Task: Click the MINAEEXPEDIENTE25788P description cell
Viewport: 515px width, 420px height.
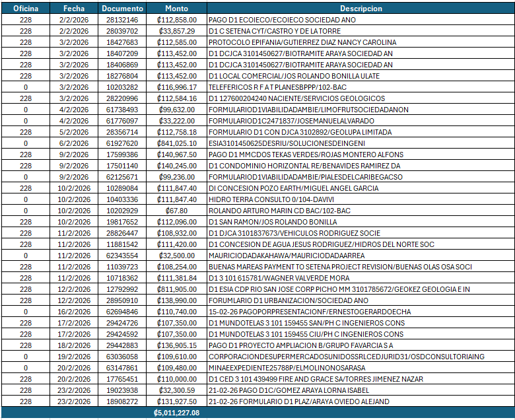Action: (x=360, y=368)
